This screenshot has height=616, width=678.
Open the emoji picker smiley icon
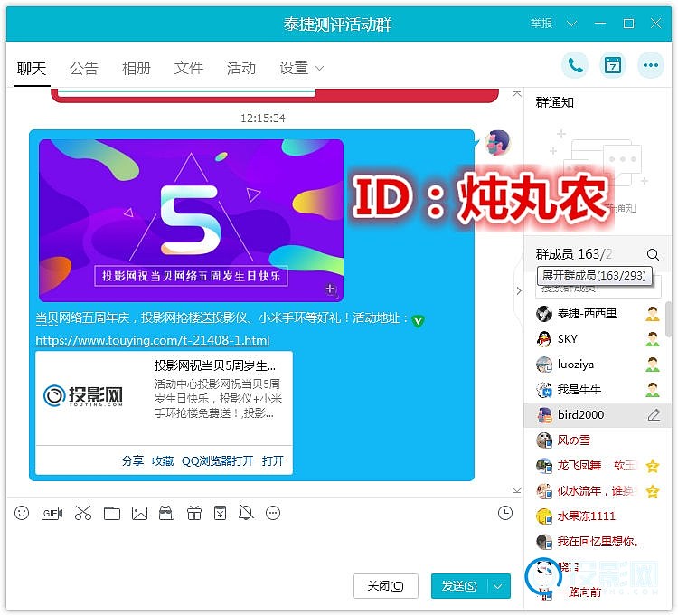point(22,513)
